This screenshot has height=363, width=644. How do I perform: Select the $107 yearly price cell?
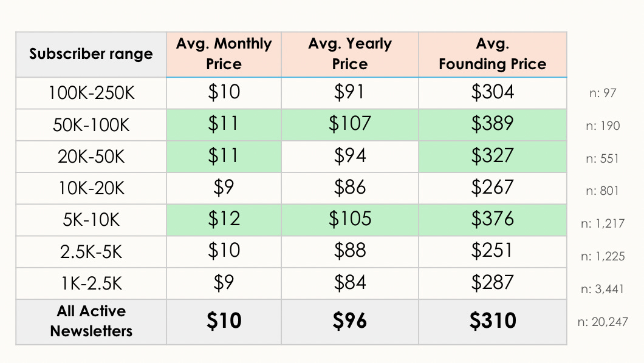(350, 124)
